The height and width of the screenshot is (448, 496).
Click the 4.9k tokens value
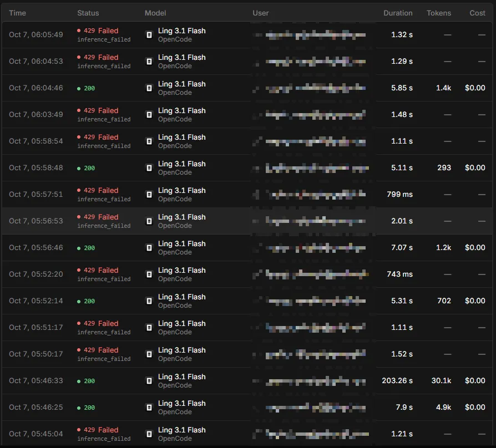443,407
